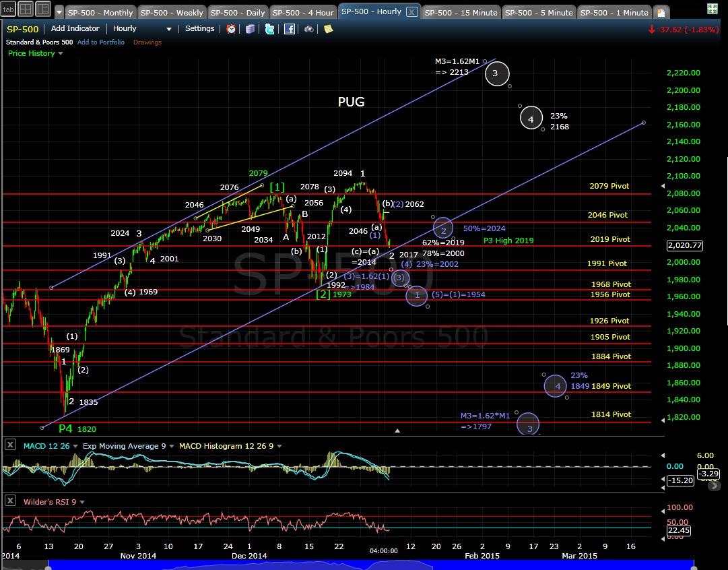Close the SP-500 Hourly tab

coord(411,12)
